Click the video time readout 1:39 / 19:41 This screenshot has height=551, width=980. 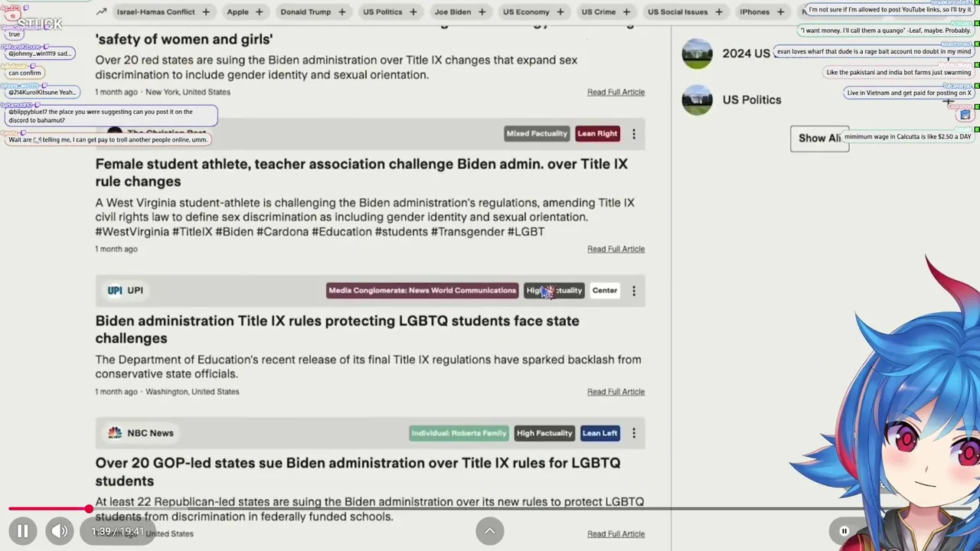(x=117, y=531)
